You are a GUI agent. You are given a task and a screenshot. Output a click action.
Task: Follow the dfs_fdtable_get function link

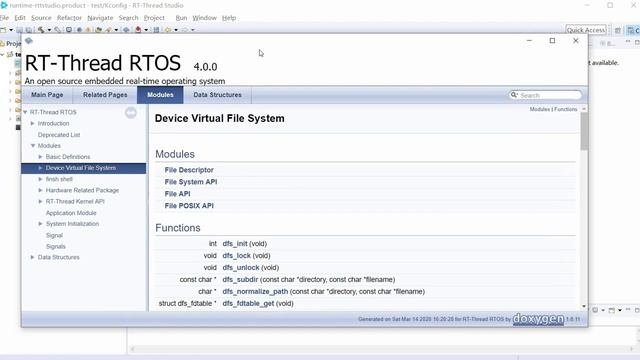coord(248,303)
